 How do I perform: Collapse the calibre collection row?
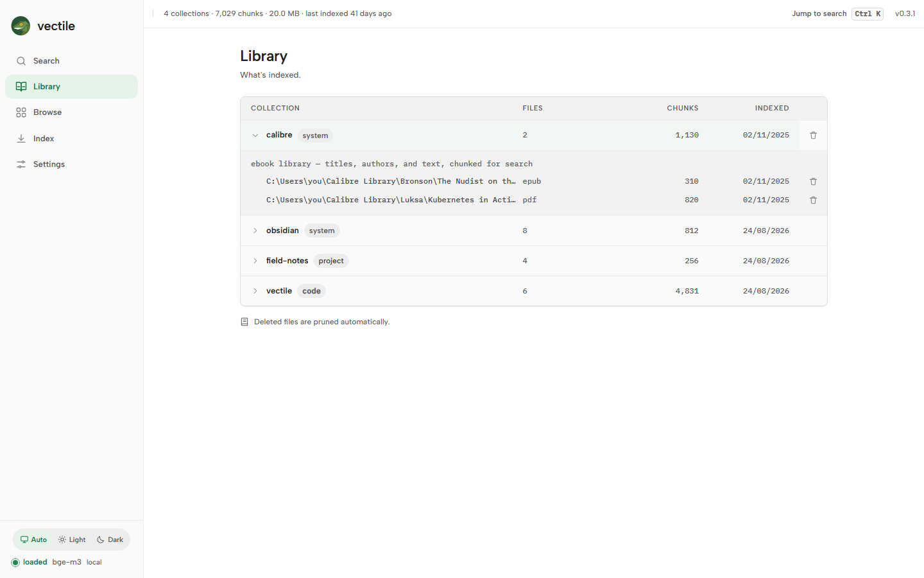(x=255, y=136)
